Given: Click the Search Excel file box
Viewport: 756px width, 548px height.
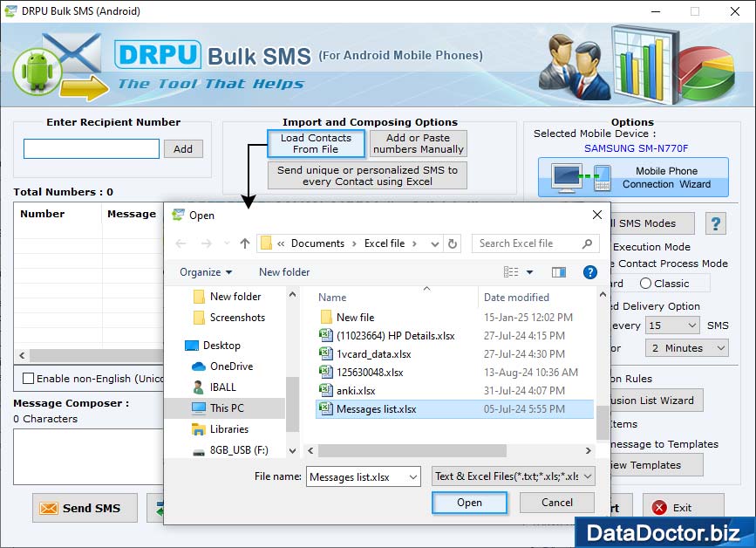Looking at the screenshot, I should point(535,243).
